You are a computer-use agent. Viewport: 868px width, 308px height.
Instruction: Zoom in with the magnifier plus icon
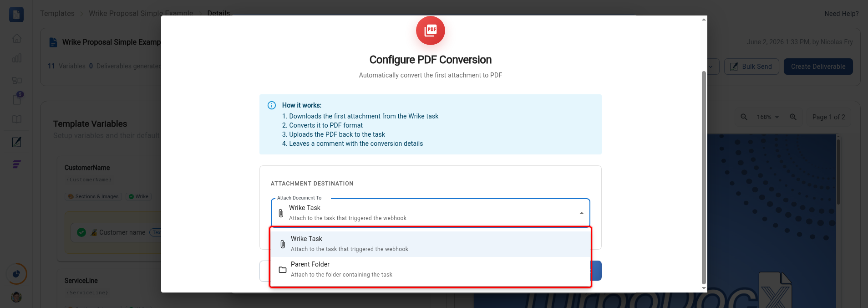793,117
